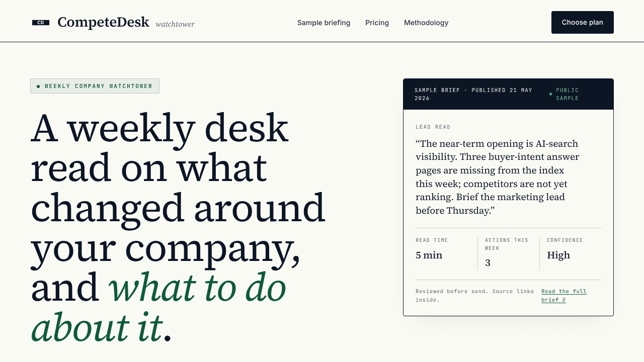Click the watchtower tagline beside the logo
Viewport: 644px width, 362px height.
point(175,24)
